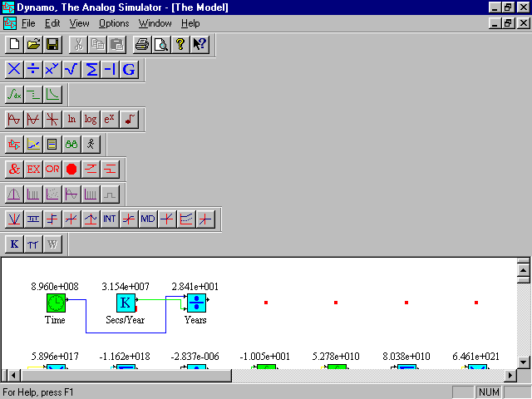This screenshot has width=532, height=399.
Task: Click the vertical scrollbar up arrow
Action: click(523, 264)
